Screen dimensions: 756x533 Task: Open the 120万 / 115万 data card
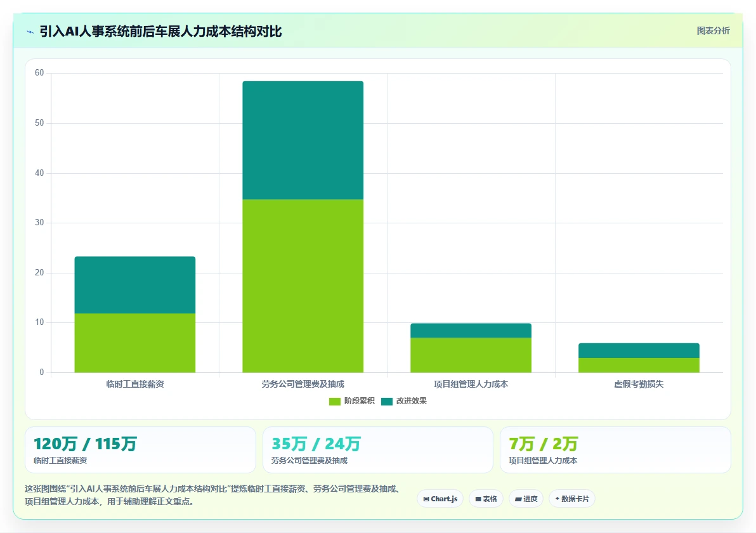(140, 450)
